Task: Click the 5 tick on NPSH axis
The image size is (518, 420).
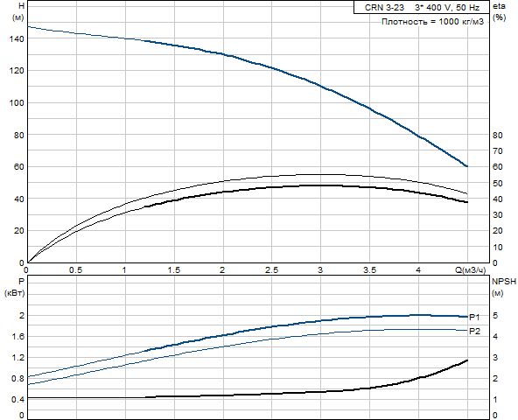Action: click(495, 316)
